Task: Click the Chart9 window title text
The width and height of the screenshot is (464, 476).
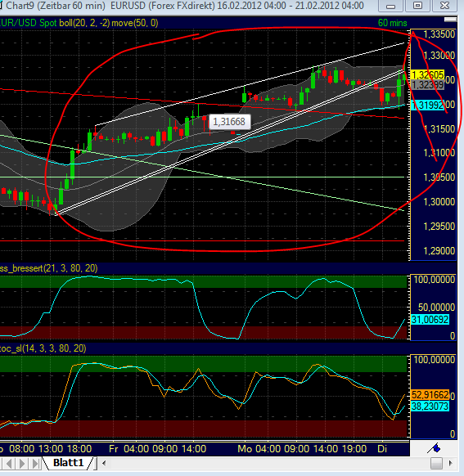Action: (x=185, y=6)
